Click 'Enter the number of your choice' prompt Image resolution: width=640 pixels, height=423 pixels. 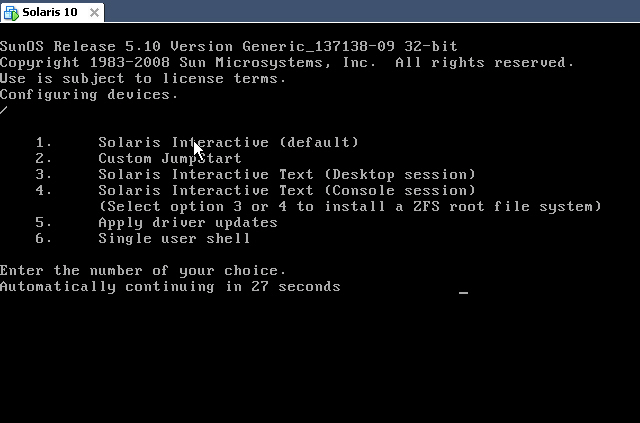point(143,270)
